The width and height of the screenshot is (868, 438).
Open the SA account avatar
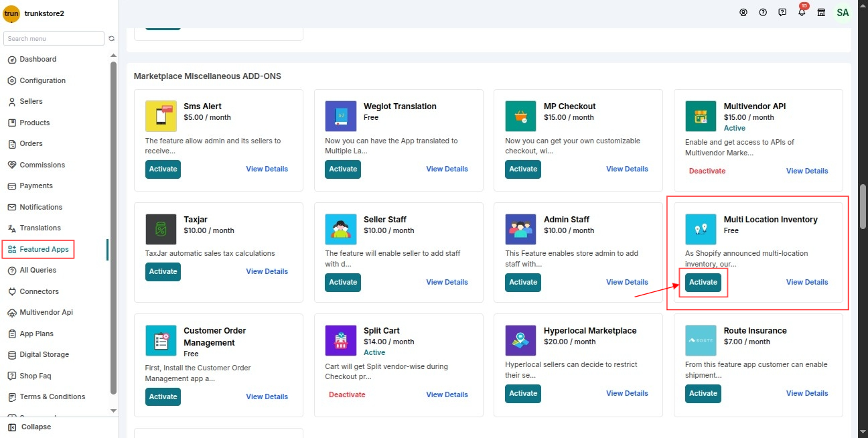[843, 13]
